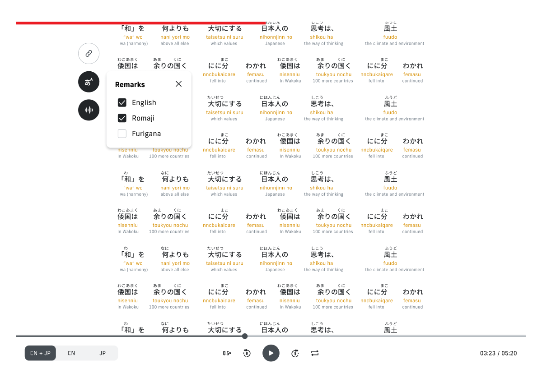
Task: Uncheck the Romaji remarks checkbox
Action: point(122,118)
